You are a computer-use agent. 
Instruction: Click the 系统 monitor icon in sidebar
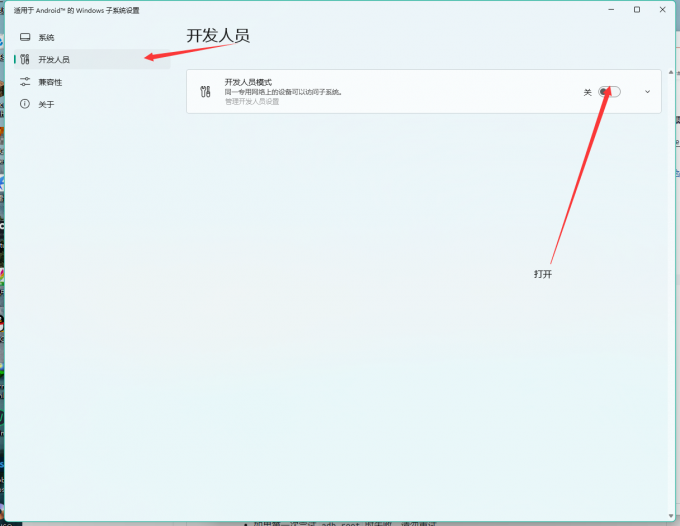tap(25, 38)
